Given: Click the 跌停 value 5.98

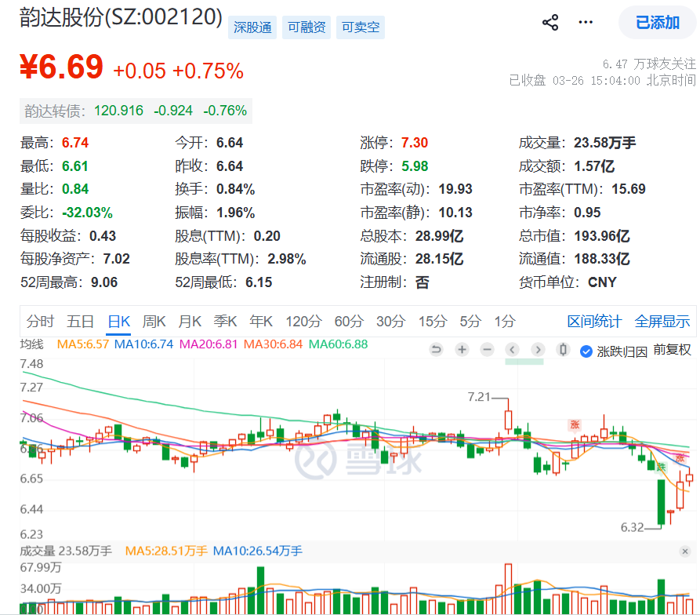Looking at the screenshot, I should [x=415, y=166].
